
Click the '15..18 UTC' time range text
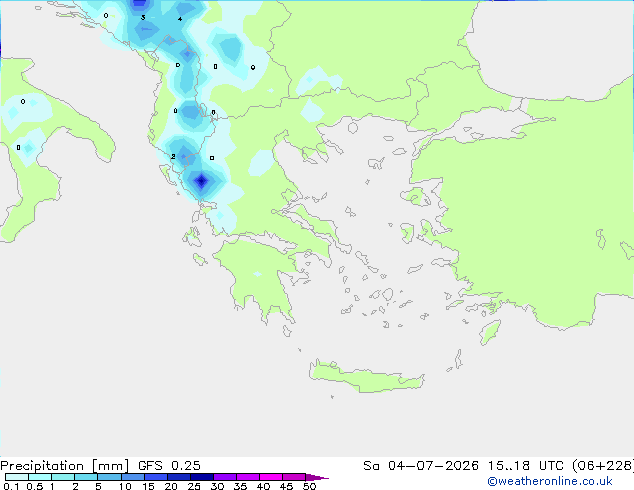tap(525, 466)
